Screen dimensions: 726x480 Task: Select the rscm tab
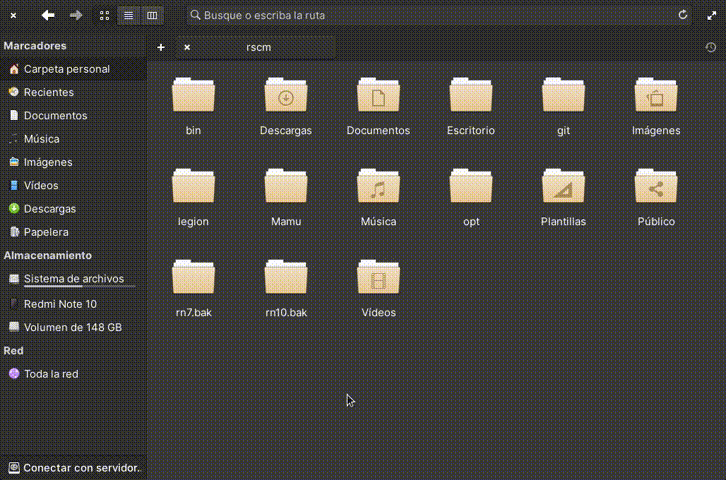tap(256, 47)
